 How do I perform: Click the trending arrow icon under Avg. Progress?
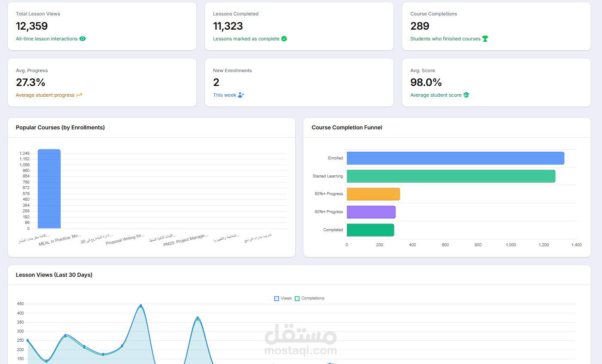[x=79, y=95]
